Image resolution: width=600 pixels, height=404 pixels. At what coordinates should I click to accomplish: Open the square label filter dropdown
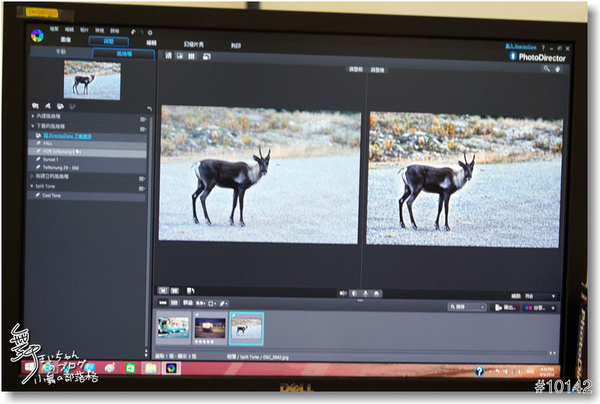[x=212, y=303]
